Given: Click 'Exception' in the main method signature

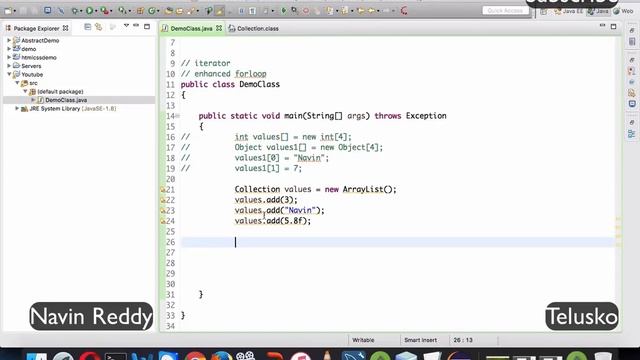Looking at the screenshot, I should (x=426, y=116).
